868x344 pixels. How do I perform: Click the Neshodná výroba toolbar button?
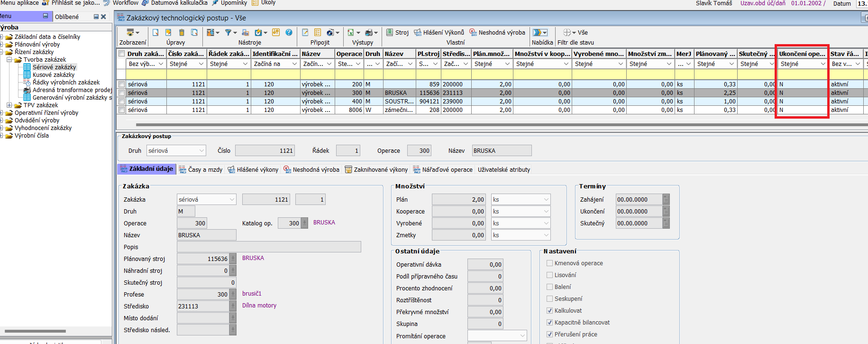497,32
